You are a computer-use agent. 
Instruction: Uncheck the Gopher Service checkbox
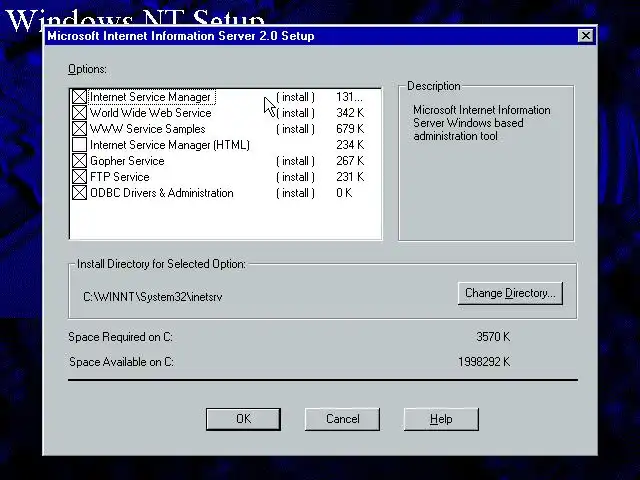(x=79, y=161)
